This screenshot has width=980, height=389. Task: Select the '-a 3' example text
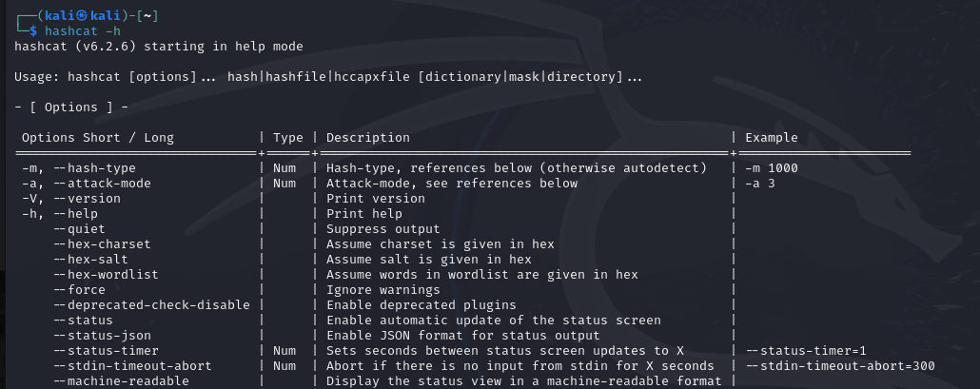click(x=760, y=183)
